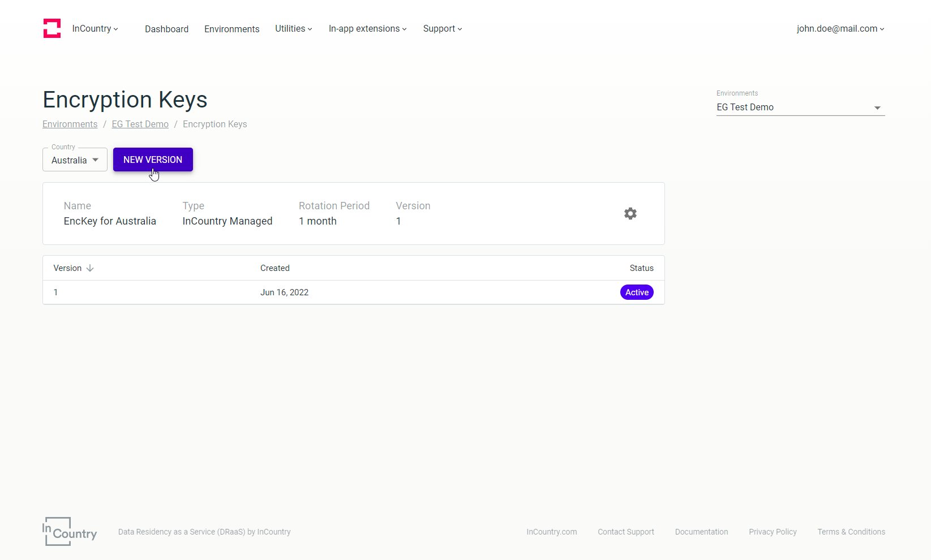931x560 pixels.
Task: Click the Status column header
Action: click(642, 268)
